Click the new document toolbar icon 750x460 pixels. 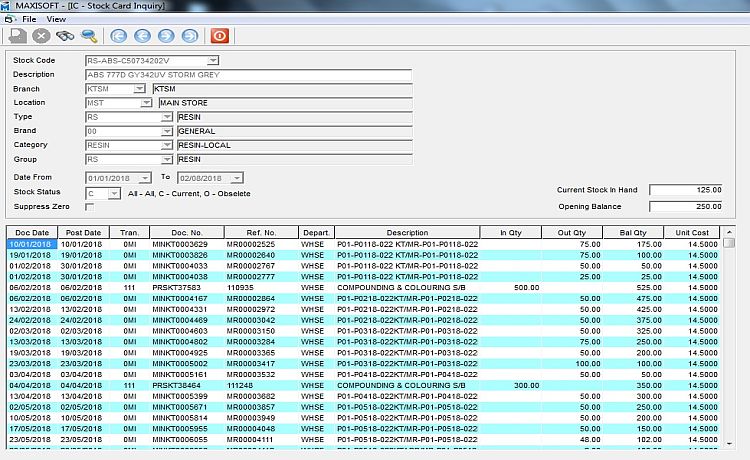point(17,36)
